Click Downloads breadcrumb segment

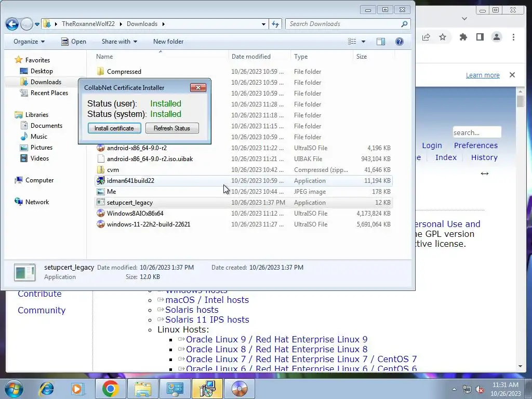tap(142, 24)
